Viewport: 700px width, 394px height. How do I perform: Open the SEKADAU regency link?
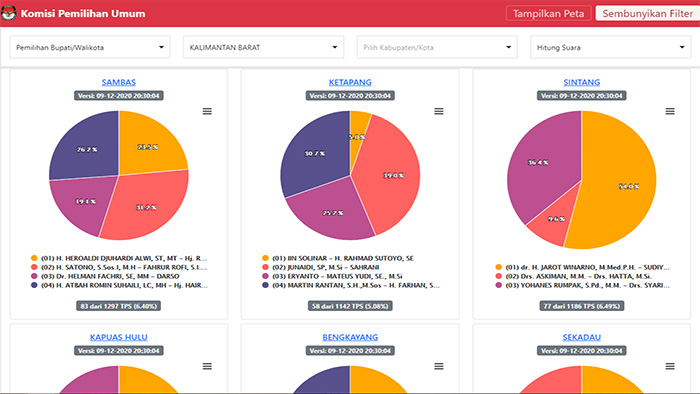[x=582, y=337]
